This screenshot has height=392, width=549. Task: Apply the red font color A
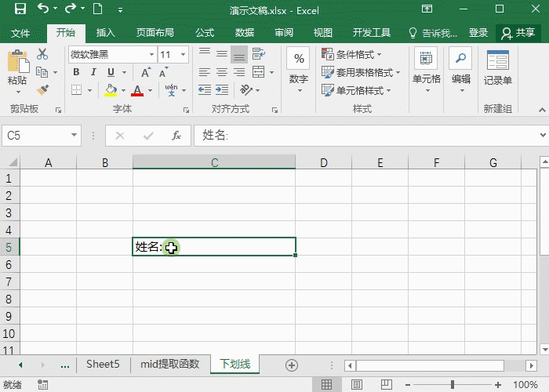point(137,90)
